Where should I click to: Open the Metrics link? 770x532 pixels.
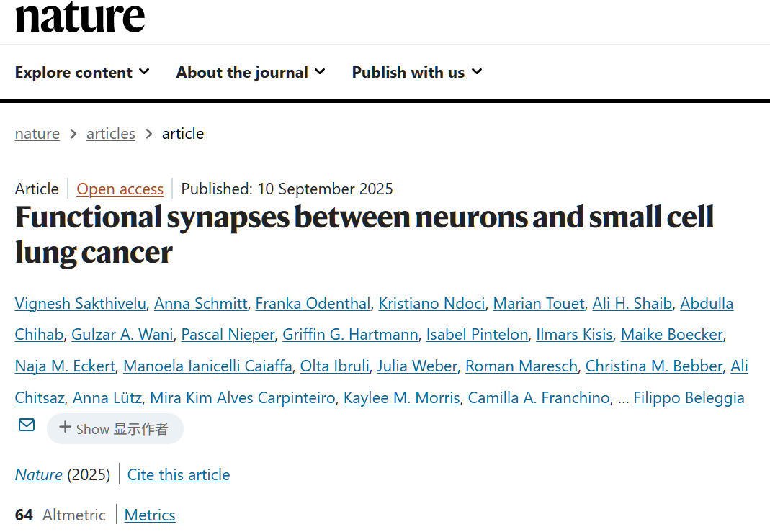coord(150,515)
